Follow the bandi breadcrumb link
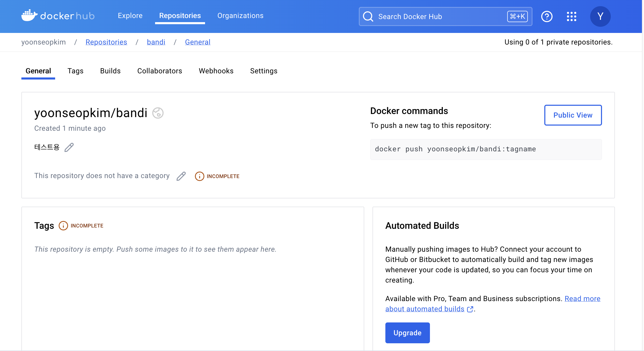This screenshot has width=644, height=351. tap(156, 42)
